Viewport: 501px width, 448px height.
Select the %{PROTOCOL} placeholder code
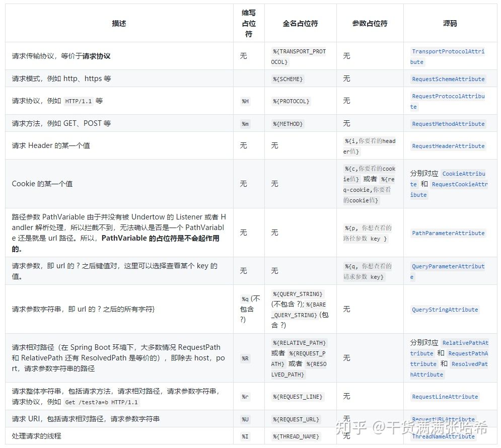point(291,101)
